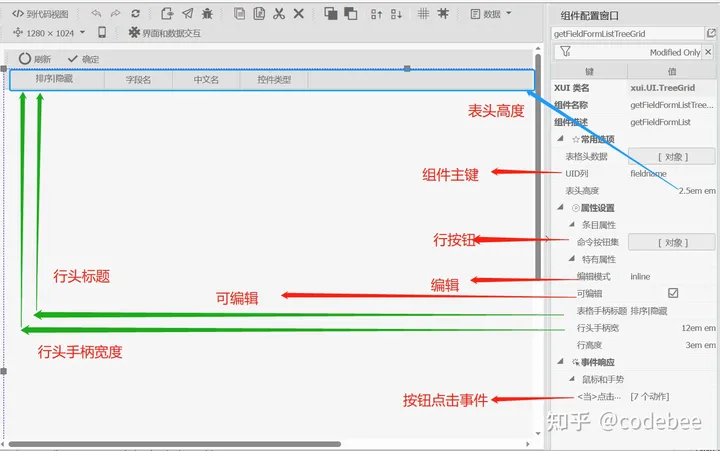Click the 确定 button
The width and height of the screenshot is (720, 451).
point(83,59)
